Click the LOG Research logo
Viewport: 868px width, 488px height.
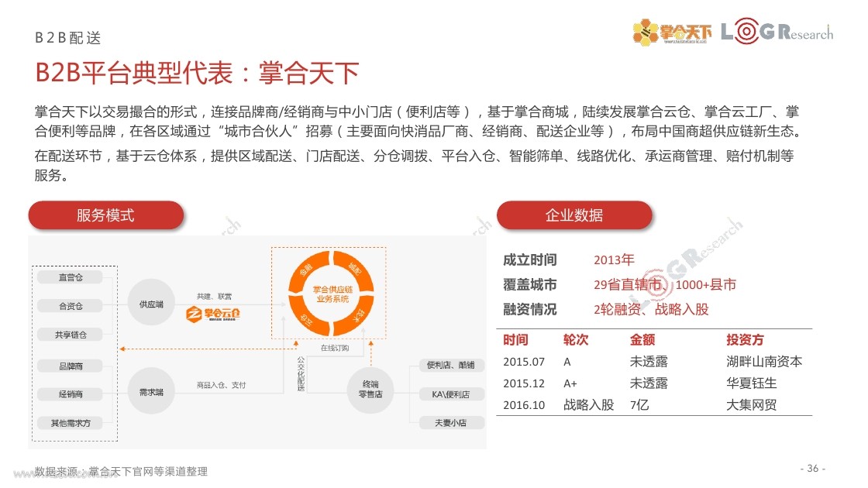777,31
